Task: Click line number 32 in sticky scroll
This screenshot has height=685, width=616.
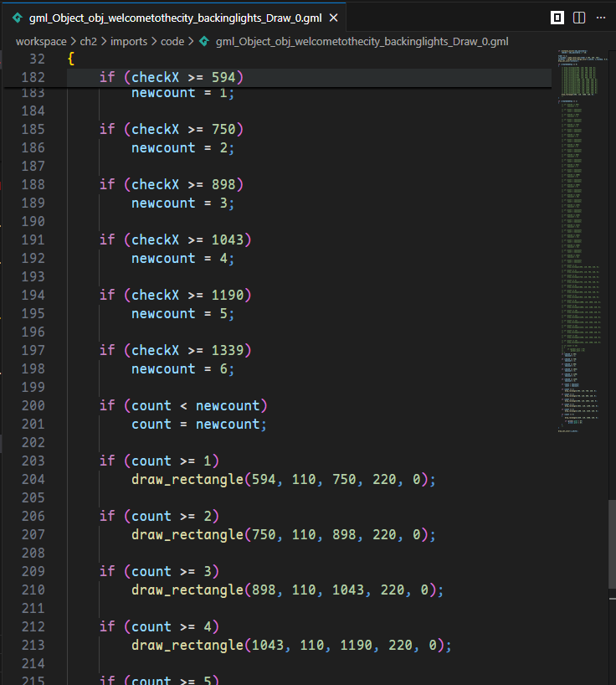Action: coord(37,59)
